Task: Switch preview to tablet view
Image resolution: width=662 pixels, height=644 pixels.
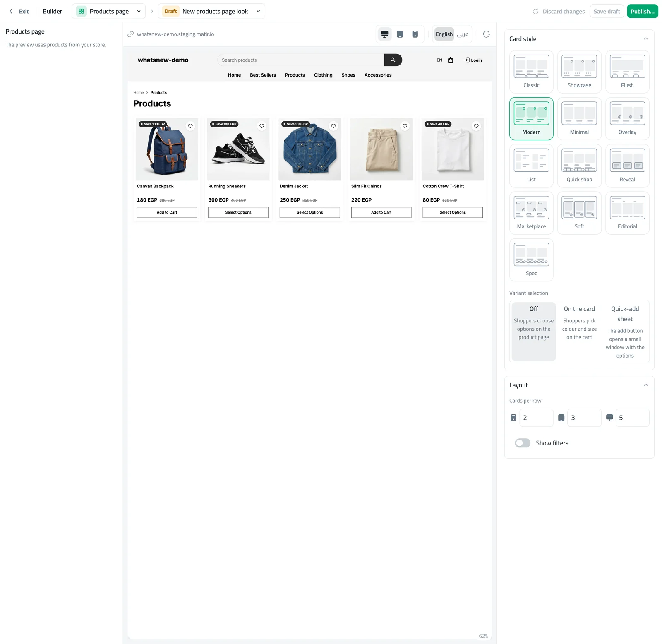Action: (x=400, y=34)
